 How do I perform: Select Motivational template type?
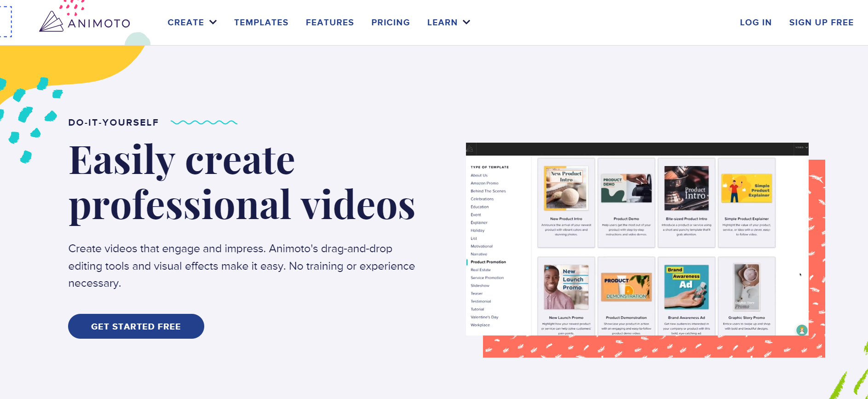pos(482,246)
